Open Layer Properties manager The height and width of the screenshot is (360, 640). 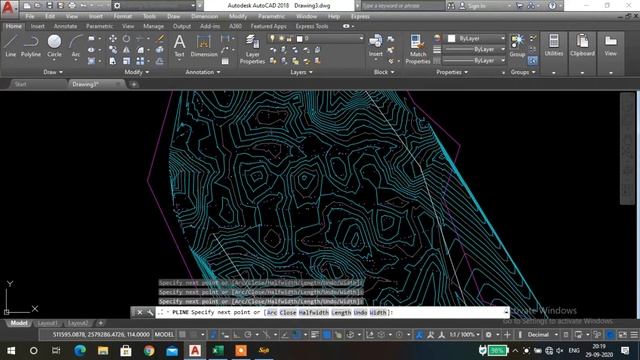[252, 49]
